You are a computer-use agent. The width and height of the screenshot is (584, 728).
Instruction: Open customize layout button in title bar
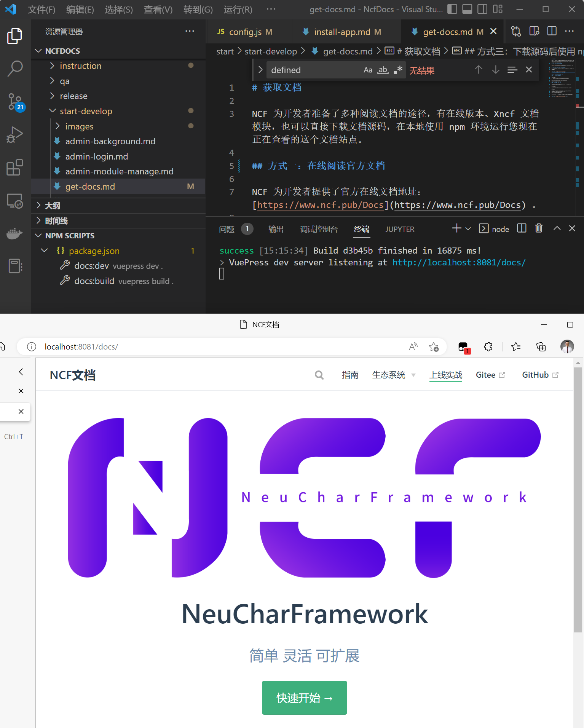498,9
